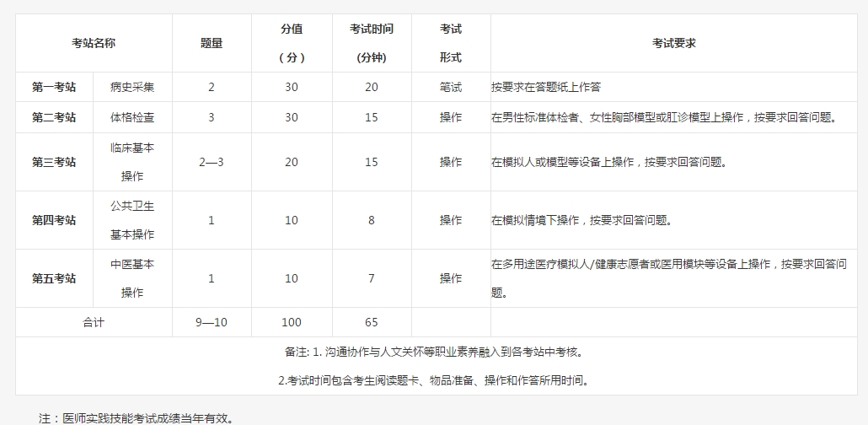
Task: Select the 公共卫生基本操作 cell
Action: tap(132, 220)
